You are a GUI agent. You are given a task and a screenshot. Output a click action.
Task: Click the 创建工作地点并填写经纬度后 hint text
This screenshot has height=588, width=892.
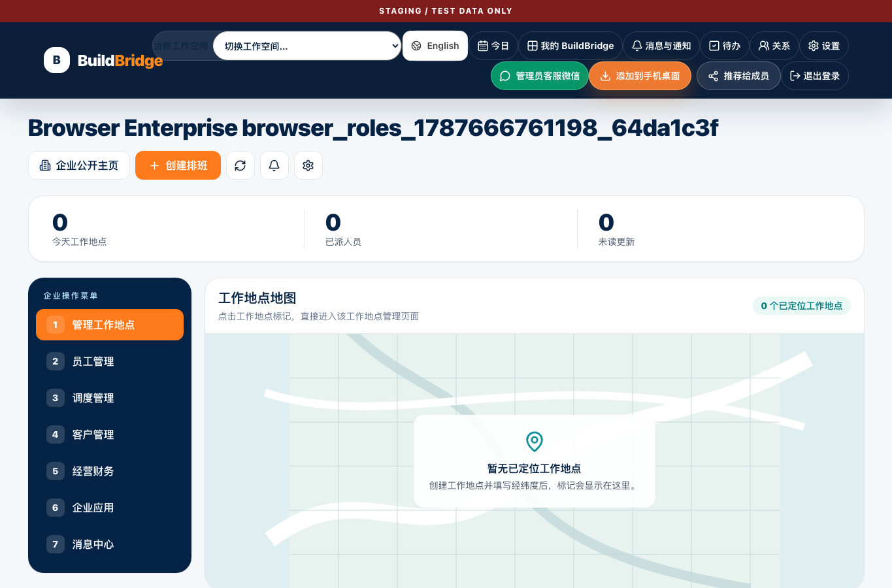[x=535, y=485]
